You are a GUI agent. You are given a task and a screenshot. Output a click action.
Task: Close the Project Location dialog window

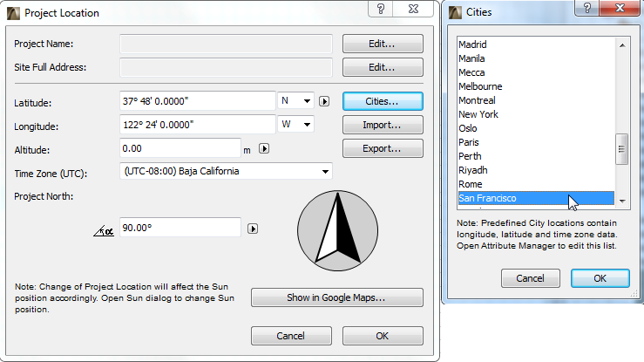pyautogui.click(x=413, y=9)
